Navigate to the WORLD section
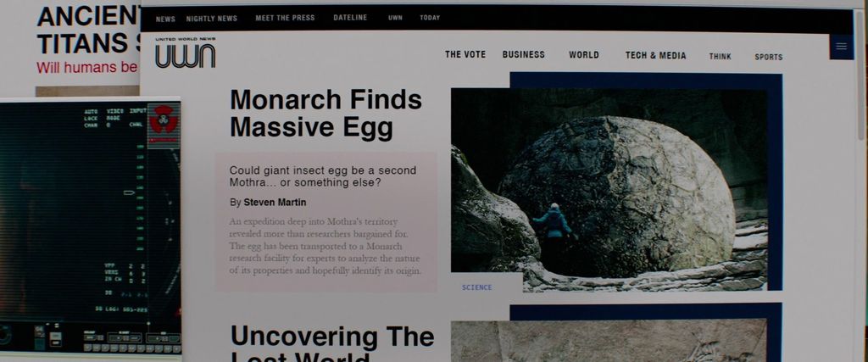The image size is (868, 362). (583, 55)
